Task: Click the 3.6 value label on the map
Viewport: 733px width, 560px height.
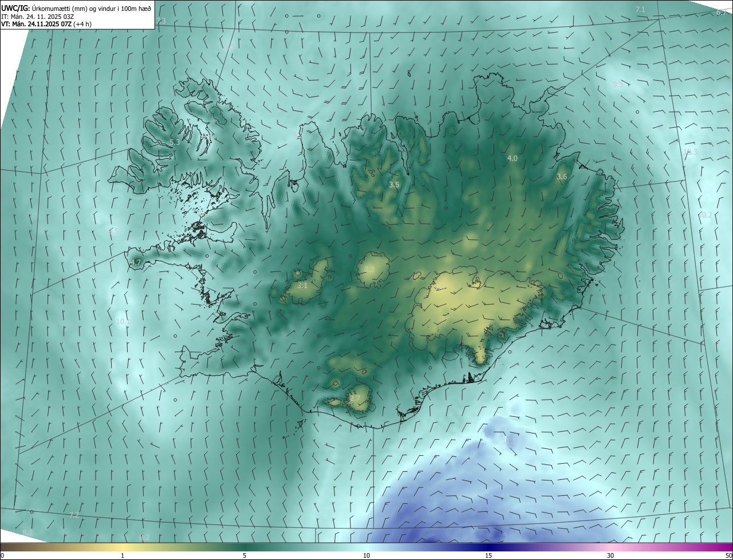Action: pos(562,177)
